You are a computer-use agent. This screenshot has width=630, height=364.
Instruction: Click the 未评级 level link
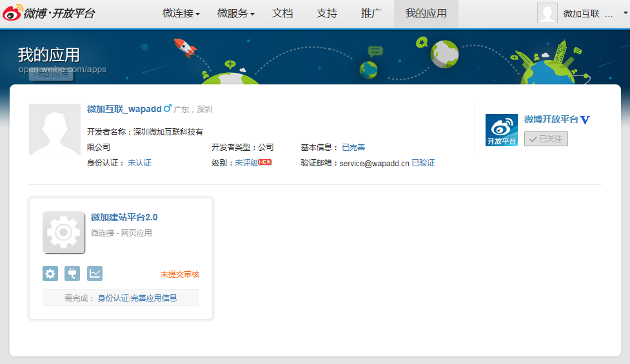(246, 164)
